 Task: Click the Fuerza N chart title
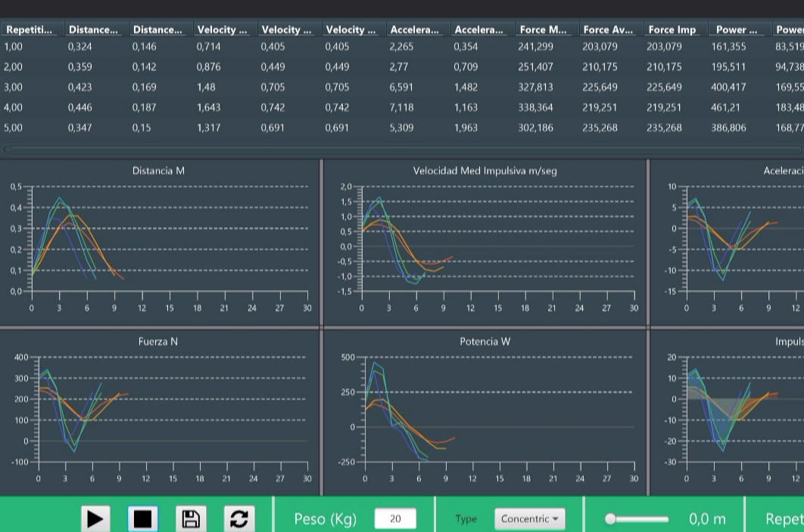coord(158,342)
